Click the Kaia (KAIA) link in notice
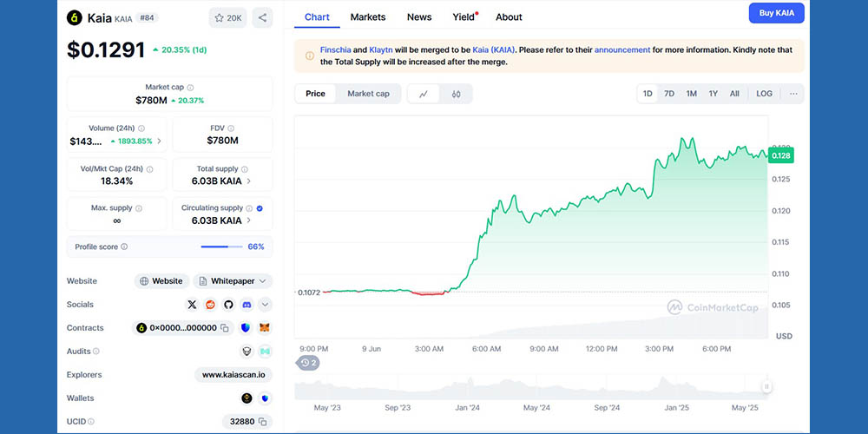The width and height of the screenshot is (868, 434). click(x=493, y=49)
